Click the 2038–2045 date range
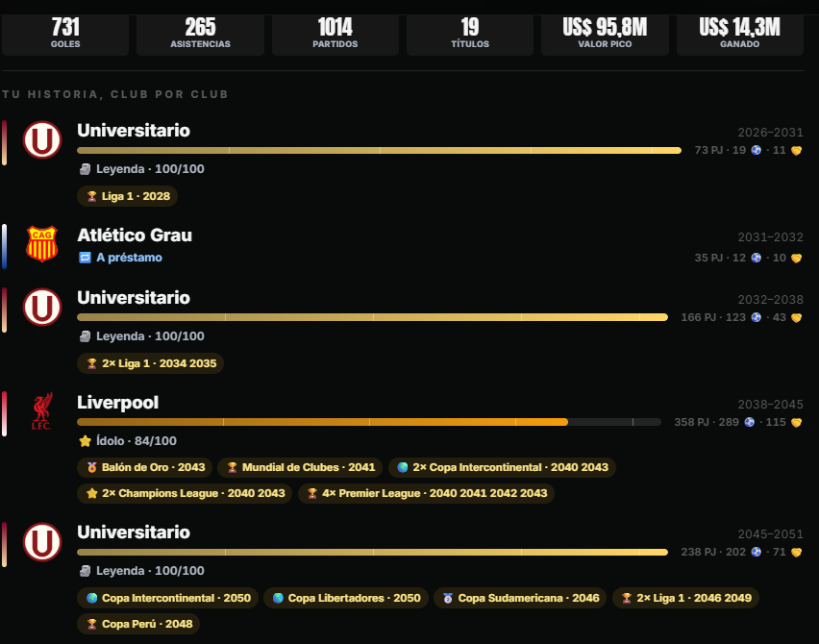The image size is (819, 644). [x=770, y=405]
